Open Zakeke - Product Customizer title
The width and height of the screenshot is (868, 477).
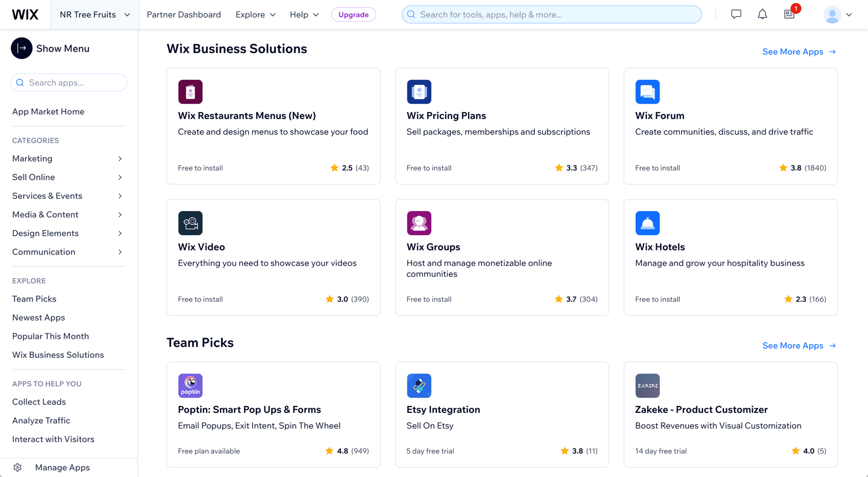(701, 409)
